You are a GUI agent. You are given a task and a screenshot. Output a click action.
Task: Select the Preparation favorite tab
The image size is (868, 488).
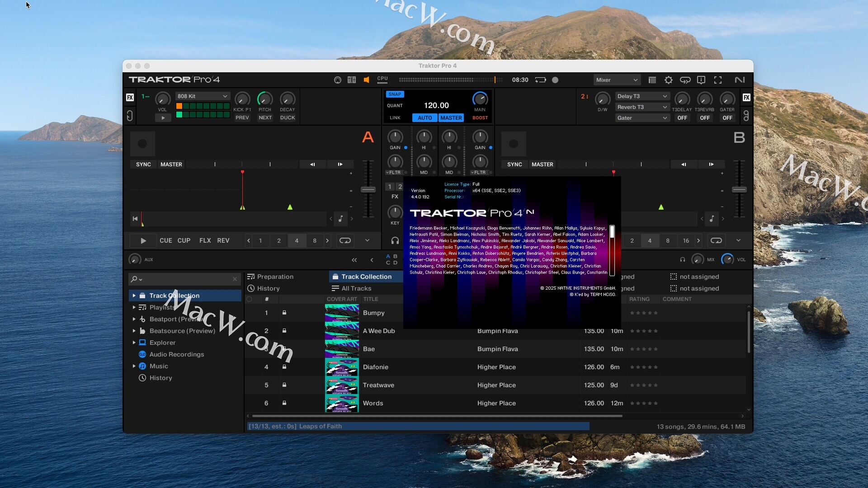[x=275, y=277]
